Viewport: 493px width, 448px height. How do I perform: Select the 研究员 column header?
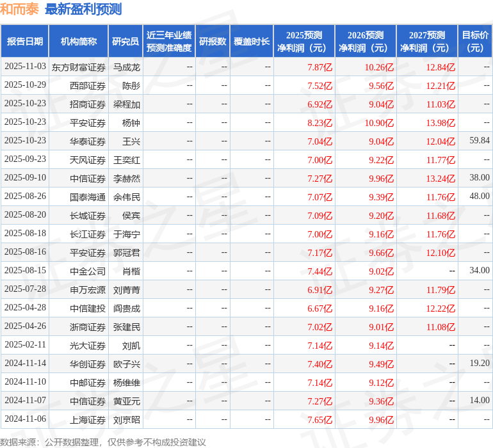(x=125, y=41)
